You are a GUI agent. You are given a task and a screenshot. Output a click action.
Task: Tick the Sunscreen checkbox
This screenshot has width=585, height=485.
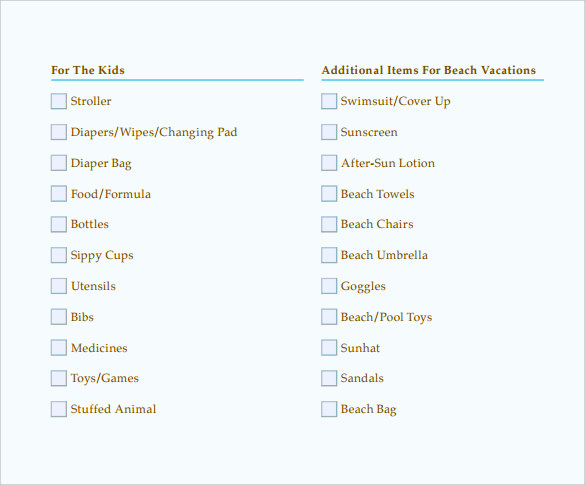coord(329,132)
